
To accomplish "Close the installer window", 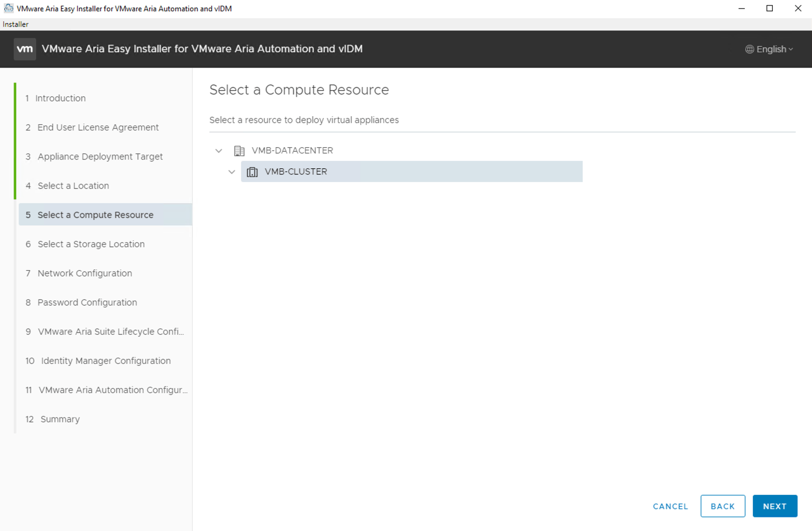I will (x=798, y=9).
